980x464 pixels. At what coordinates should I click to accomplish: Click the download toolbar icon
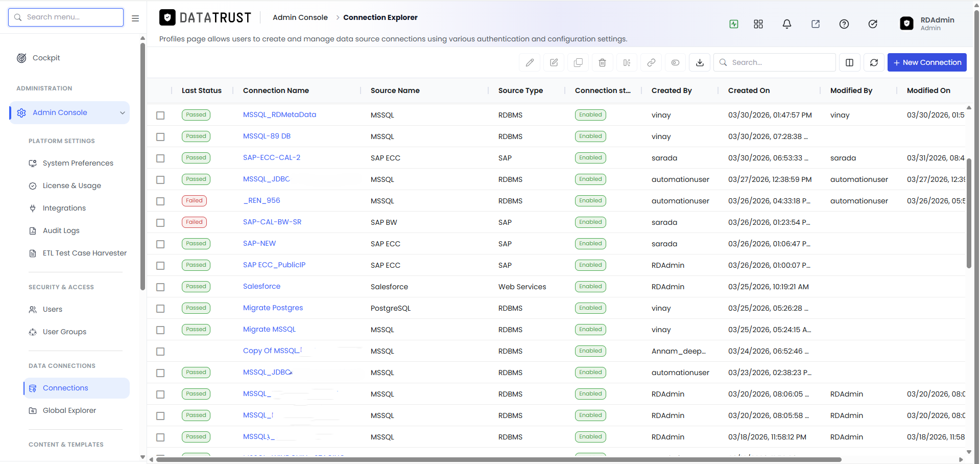click(700, 62)
